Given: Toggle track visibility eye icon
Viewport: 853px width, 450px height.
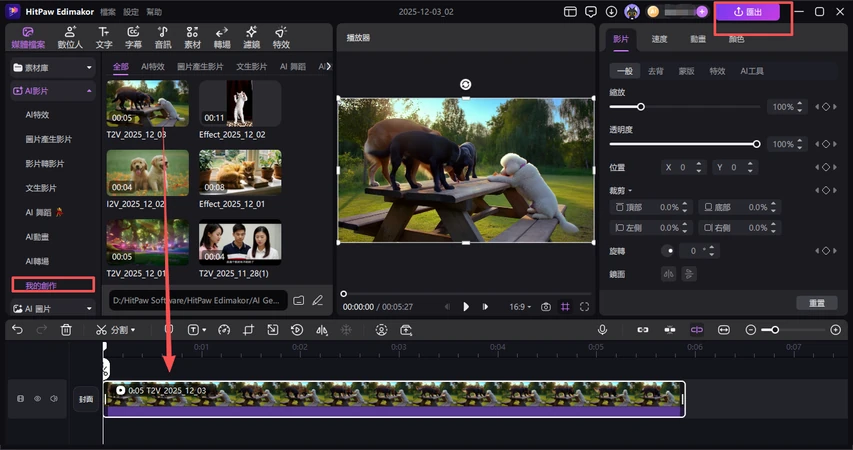Looking at the screenshot, I should tap(38, 399).
